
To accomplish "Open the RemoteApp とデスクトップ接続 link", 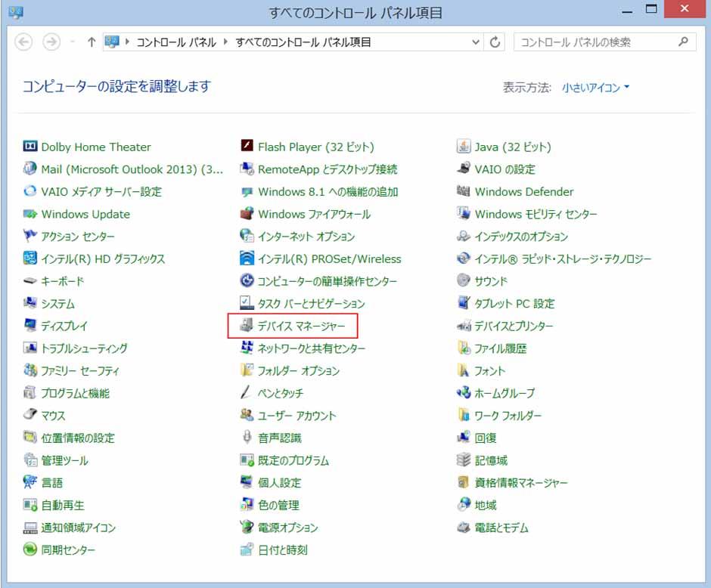I will [x=328, y=169].
